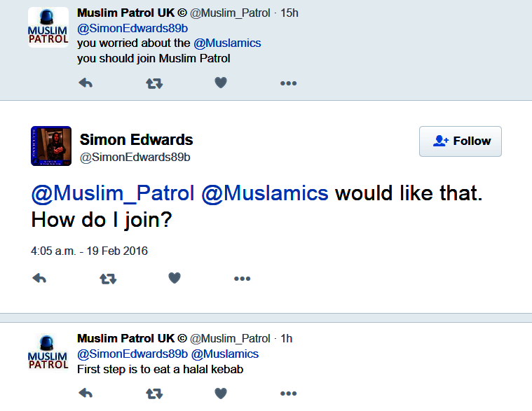The height and width of the screenshot is (411, 532).
Task: Like the halal kebab tweet
Action: click(220, 393)
